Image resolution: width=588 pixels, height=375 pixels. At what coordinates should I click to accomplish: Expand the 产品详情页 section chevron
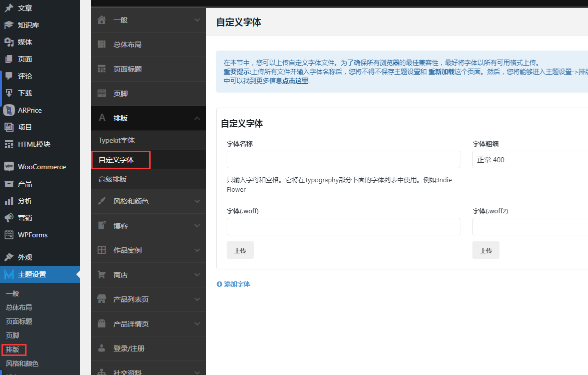pos(197,323)
